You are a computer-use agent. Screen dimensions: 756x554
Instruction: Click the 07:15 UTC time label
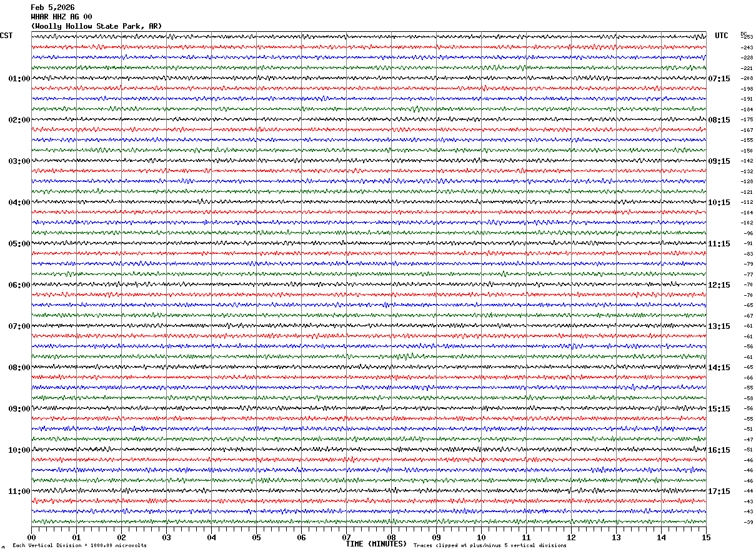pos(719,79)
